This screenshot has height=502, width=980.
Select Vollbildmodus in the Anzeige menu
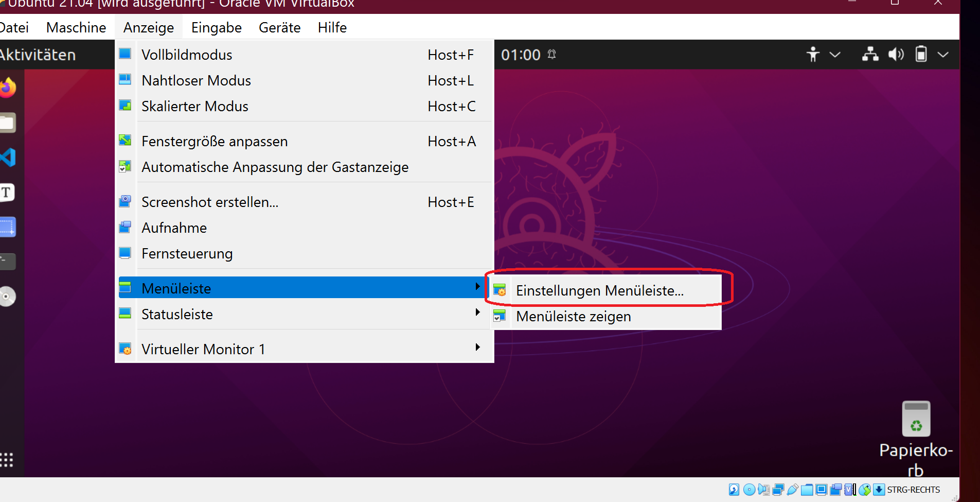point(305,55)
